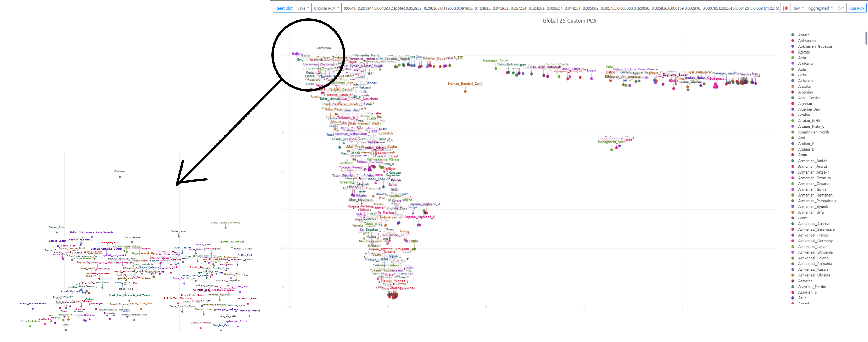
Task: Click the Ashkenazi_Belarussia legend marker icon
Action: 793,230
